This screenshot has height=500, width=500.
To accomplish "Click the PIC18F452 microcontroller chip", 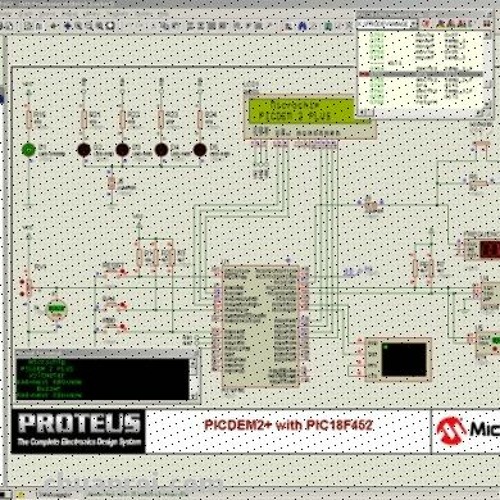I will (261, 326).
